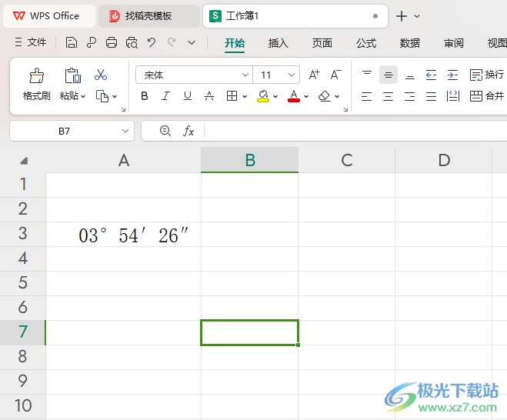Toggle Bold formatting

145,96
